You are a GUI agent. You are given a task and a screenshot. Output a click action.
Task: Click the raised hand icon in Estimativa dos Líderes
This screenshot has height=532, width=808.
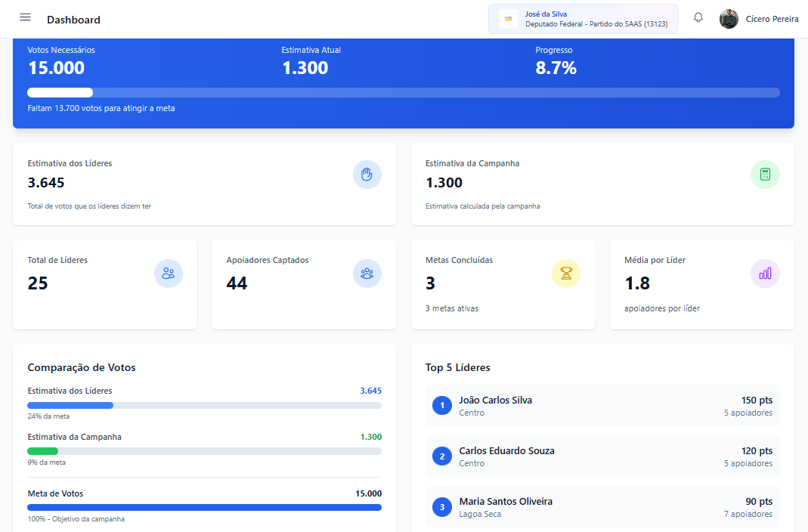[367, 175]
